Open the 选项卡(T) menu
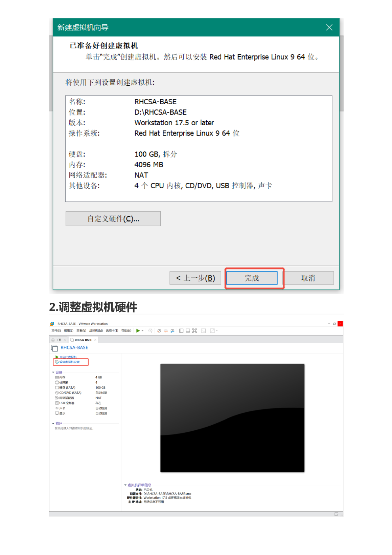Image resolution: width=392 pixels, height=555 pixels. pos(112,330)
